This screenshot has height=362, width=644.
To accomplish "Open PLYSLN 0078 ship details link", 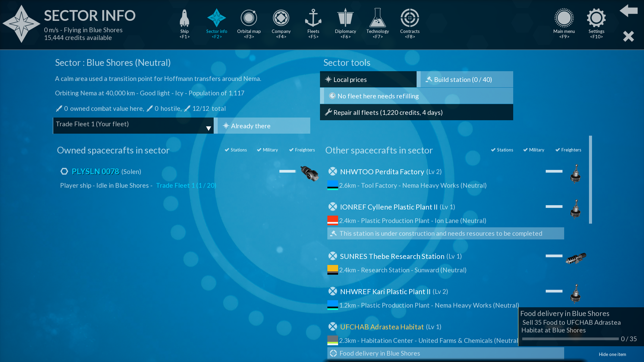I will (x=96, y=171).
